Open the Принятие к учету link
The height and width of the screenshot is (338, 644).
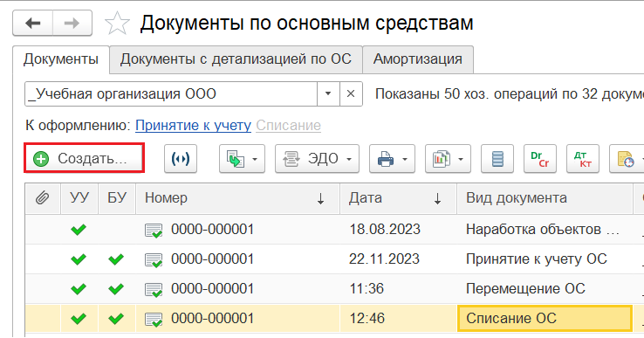coord(193,125)
